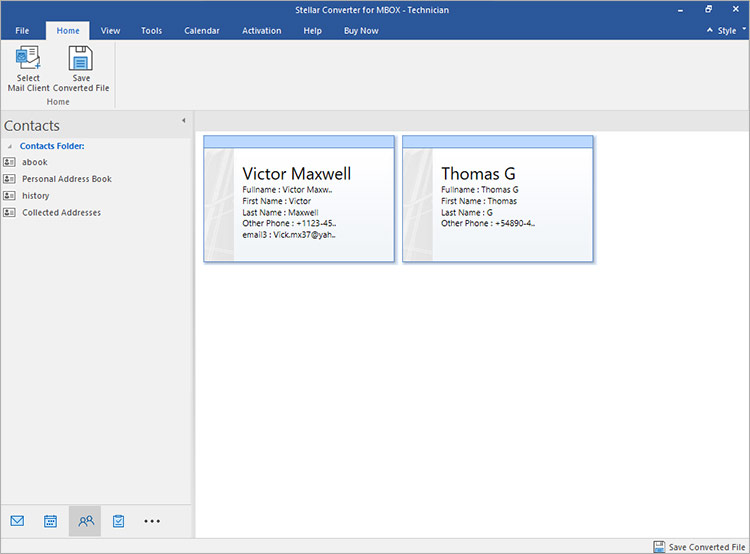Collapse the Contacts Folder tree

click(x=10, y=146)
